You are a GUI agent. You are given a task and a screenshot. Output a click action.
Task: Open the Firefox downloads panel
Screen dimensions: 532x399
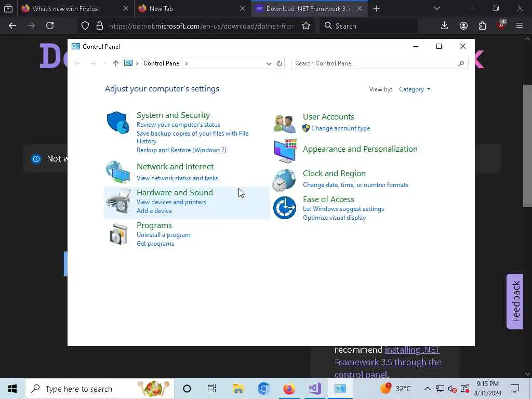(x=445, y=25)
